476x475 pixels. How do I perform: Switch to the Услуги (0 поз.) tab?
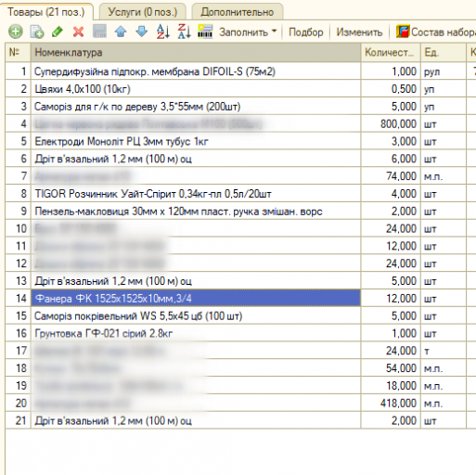pos(143,12)
